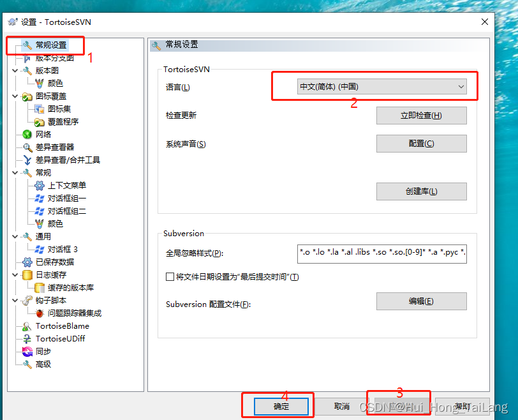The height and width of the screenshot is (420, 518).
Task: Confirm with the 确定 button
Action: 281,407
